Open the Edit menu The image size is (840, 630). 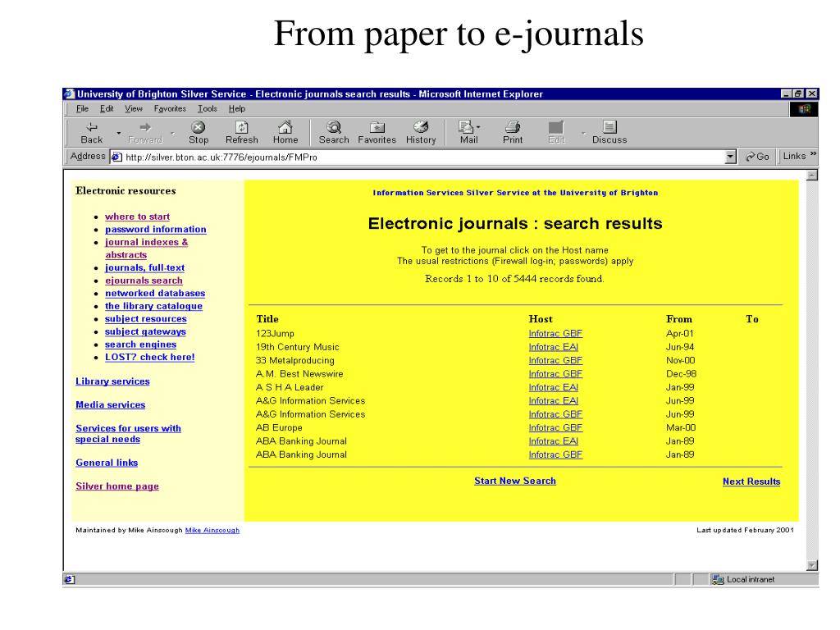coord(107,109)
